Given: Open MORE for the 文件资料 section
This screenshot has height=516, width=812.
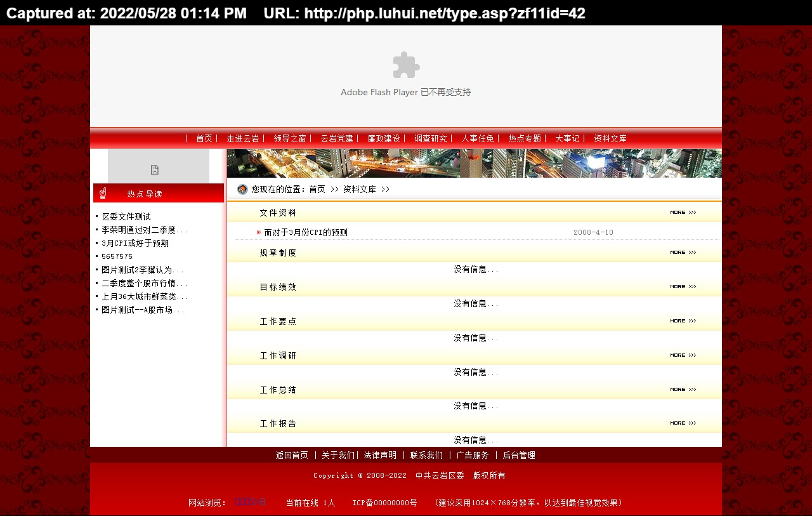Looking at the screenshot, I should [x=683, y=213].
